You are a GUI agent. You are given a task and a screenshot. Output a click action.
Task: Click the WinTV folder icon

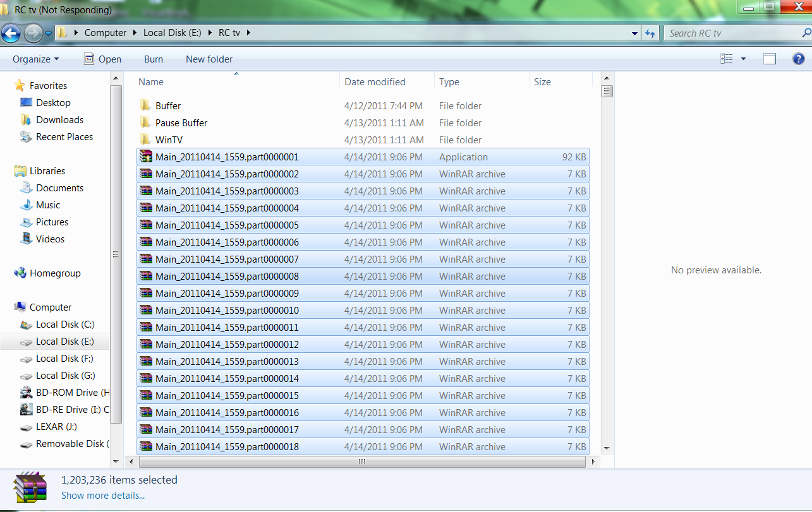click(145, 140)
